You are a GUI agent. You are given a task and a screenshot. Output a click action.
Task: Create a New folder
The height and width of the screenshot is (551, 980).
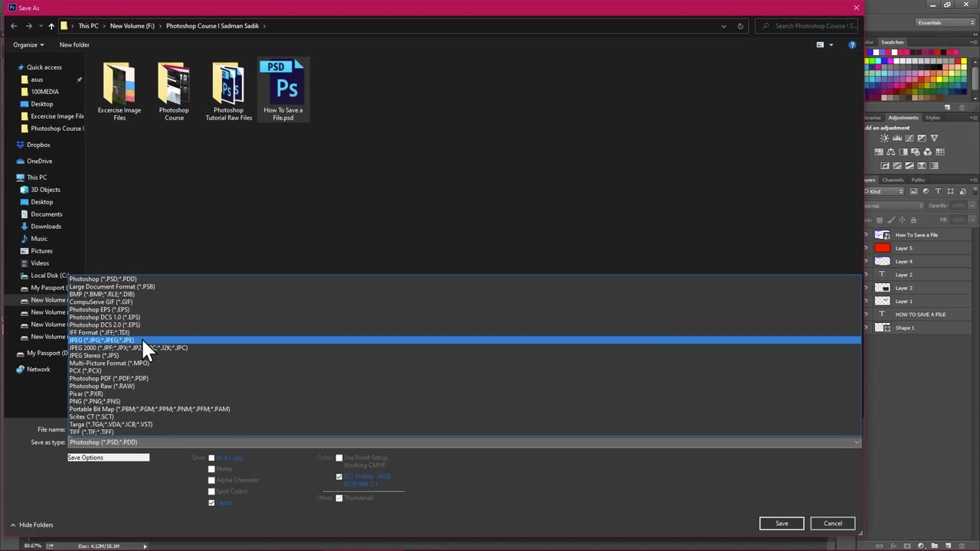(x=74, y=44)
